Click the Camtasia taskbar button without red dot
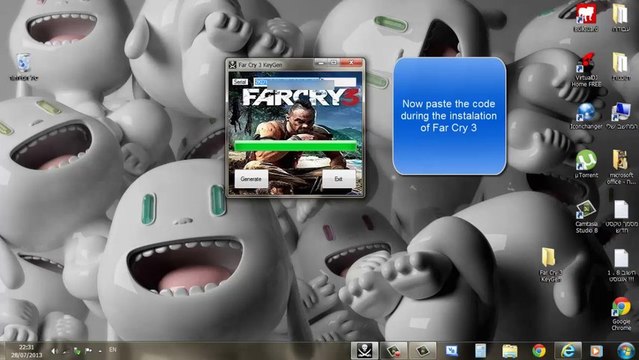Screen dimensions: 639x360 click(423, 351)
